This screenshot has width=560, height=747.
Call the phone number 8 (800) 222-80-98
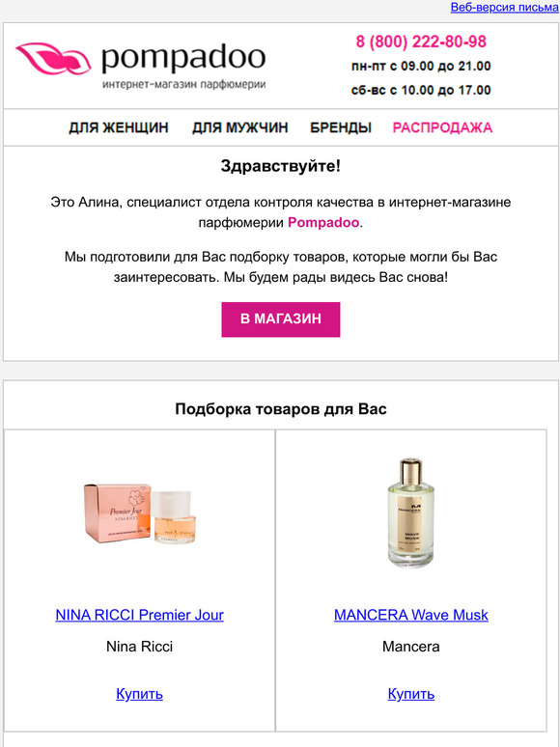[421, 41]
